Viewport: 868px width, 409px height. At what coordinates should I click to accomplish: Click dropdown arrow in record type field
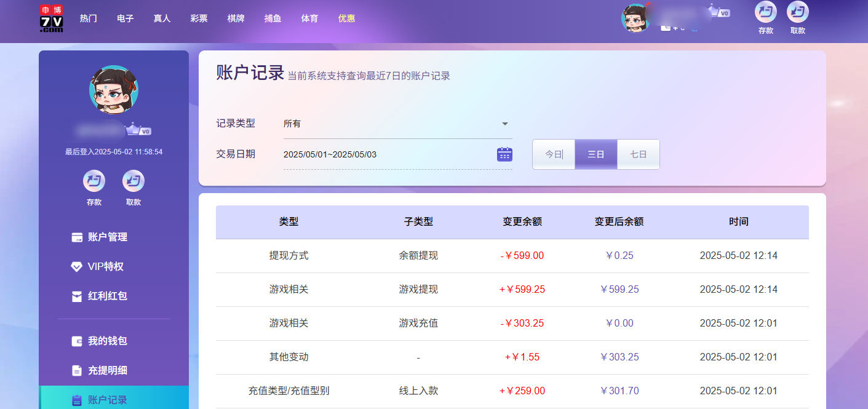pyautogui.click(x=504, y=123)
